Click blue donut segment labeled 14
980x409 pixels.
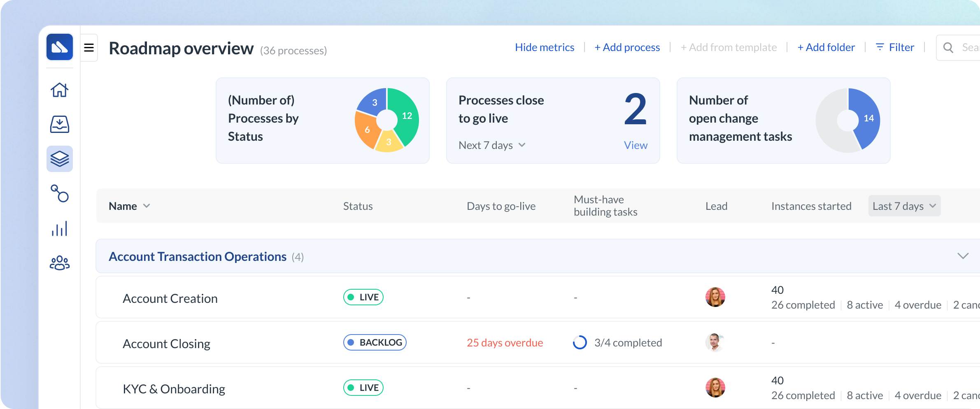tap(867, 119)
